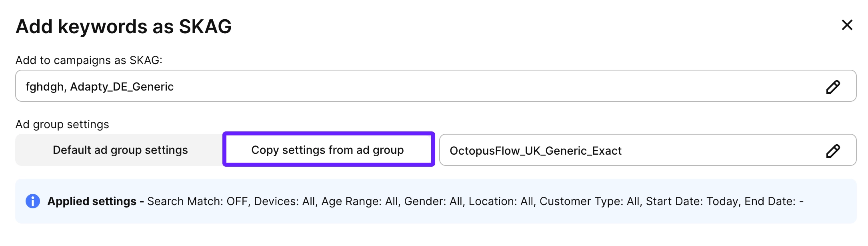The width and height of the screenshot is (868, 246).
Task: Click the 'fghdgh' campaign name
Action: [44, 87]
